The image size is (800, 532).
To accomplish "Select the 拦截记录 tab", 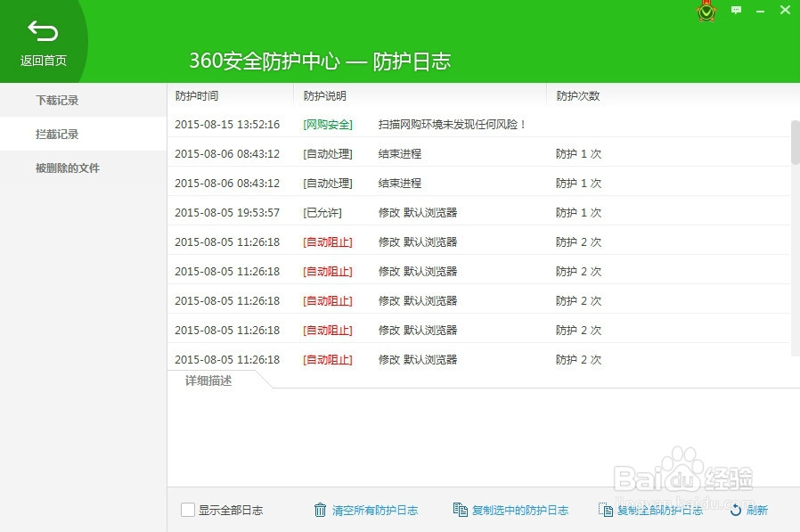I will 83,134.
